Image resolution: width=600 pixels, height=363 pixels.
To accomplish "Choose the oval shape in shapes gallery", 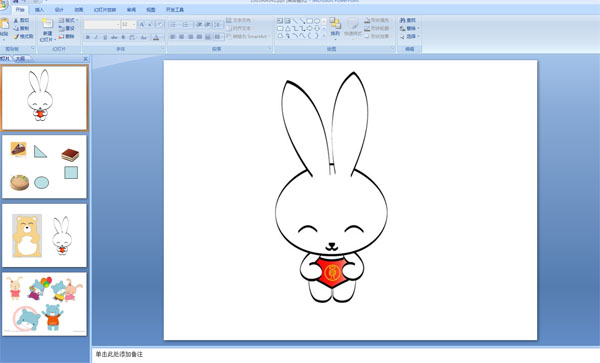I will pyautogui.click(x=317, y=21).
